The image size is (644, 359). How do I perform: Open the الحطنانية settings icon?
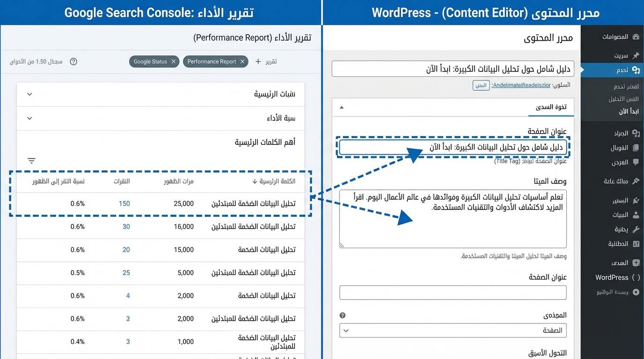click(635, 244)
